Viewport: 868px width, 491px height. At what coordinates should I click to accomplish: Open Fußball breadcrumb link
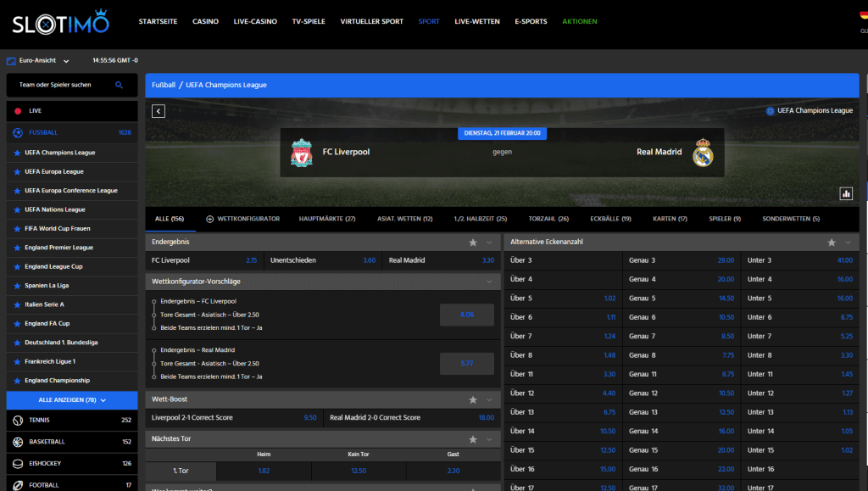coord(164,86)
